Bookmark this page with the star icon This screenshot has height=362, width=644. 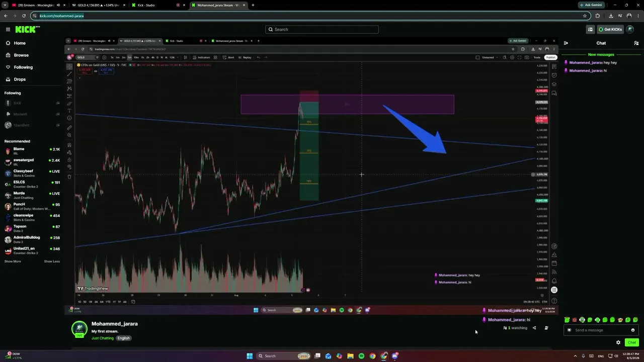[x=585, y=16]
